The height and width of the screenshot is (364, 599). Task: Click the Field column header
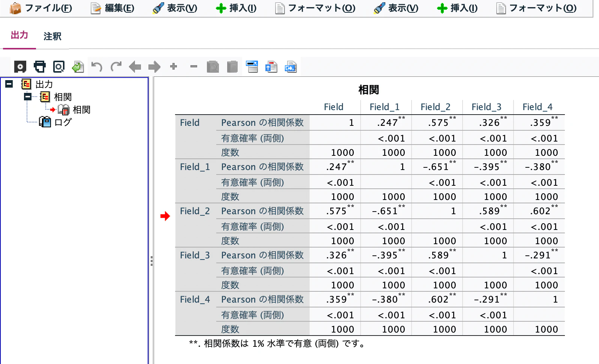point(334,107)
